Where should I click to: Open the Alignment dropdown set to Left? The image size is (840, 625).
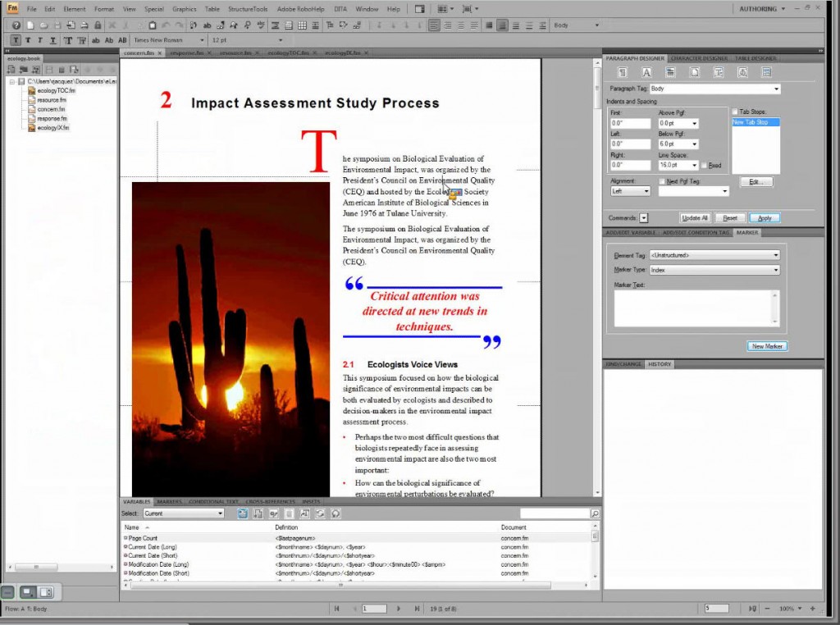pyautogui.click(x=630, y=191)
